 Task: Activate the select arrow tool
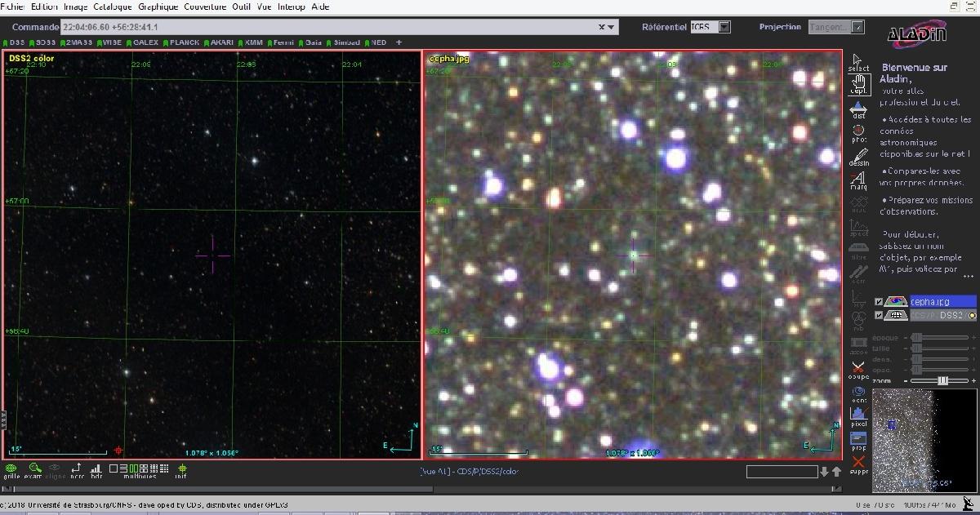tap(857, 63)
